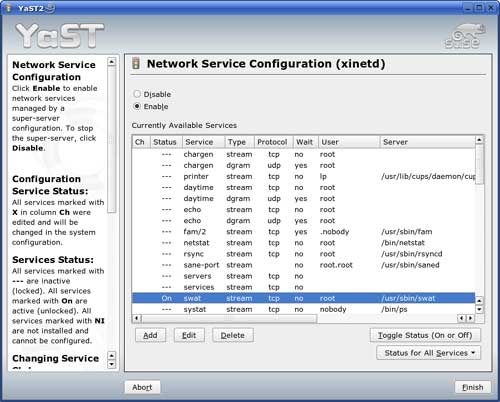Select chargen stream tcp row

pyautogui.click(x=304, y=154)
